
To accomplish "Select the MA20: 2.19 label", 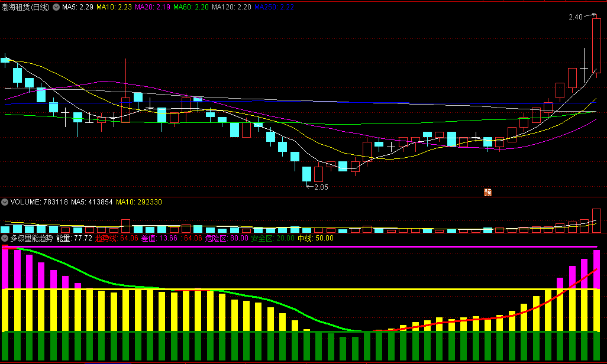I will pos(152,7).
